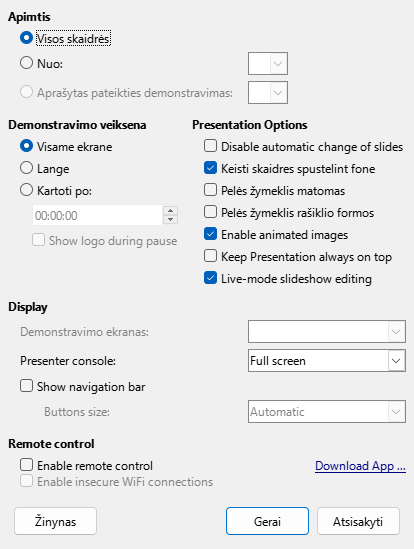Open the Nuo slide dropdown

(268, 63)
